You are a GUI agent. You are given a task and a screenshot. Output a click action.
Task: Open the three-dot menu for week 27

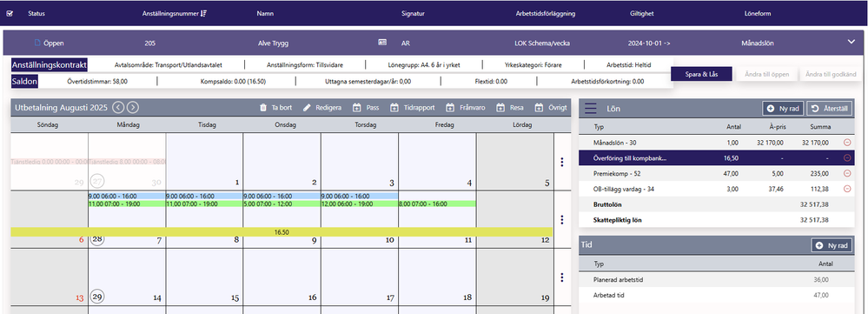click(562, 162)
